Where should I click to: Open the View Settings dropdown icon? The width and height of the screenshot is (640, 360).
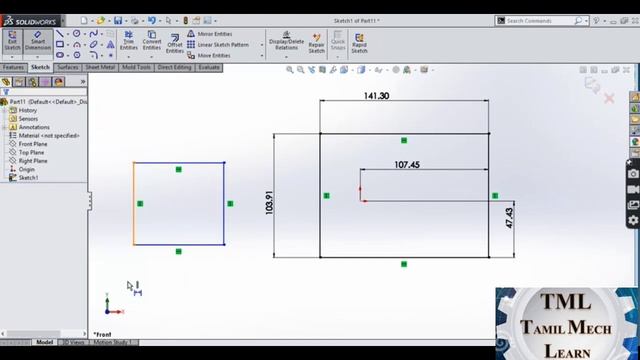(424, 70)
